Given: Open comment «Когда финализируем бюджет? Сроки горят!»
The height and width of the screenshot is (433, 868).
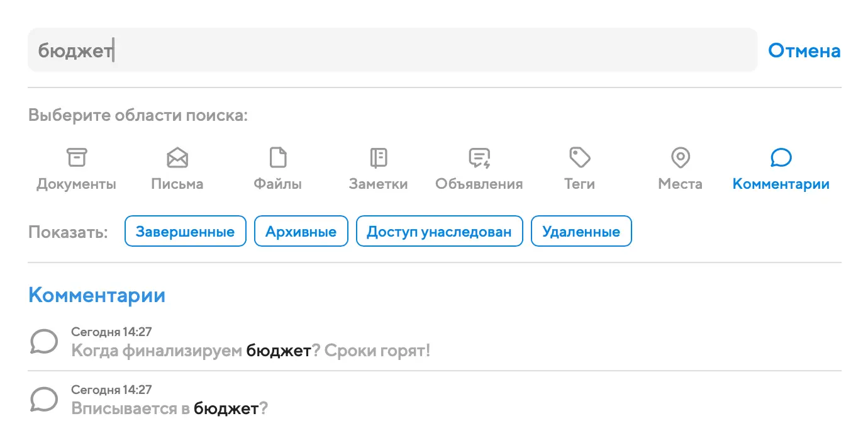Looking at the screenshot, I should pyautogui.click(x=251, y=351).
